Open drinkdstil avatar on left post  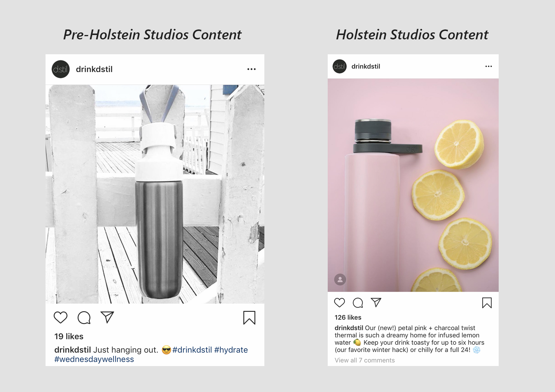pos(61,69)
